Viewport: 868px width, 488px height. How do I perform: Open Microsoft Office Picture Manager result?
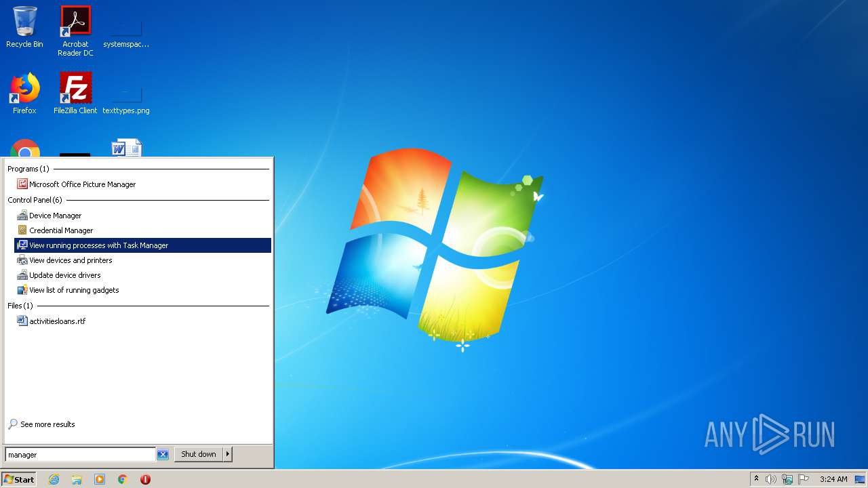(143, 184)
